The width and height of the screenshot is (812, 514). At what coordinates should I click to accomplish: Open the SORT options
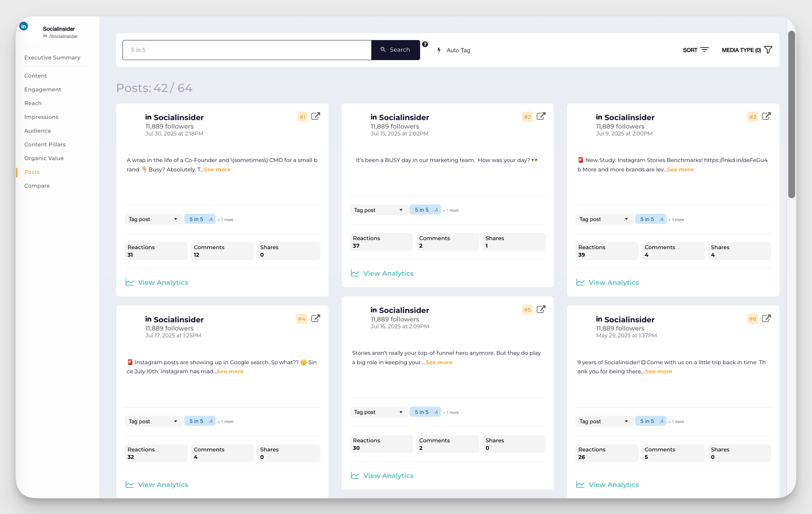(x=695, y=50)
